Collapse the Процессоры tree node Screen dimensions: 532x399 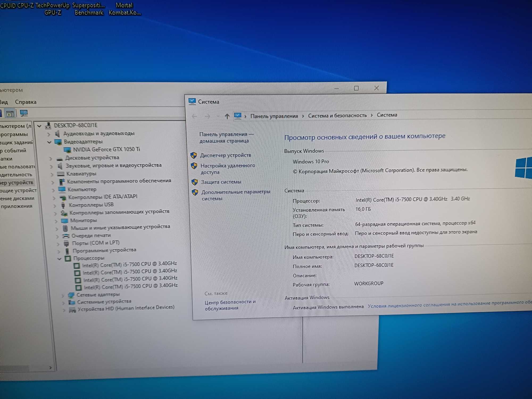59,259
